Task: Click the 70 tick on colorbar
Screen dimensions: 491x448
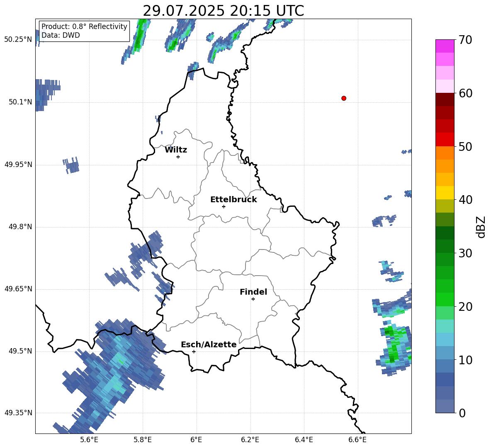Action: click(x=465, y=40)
